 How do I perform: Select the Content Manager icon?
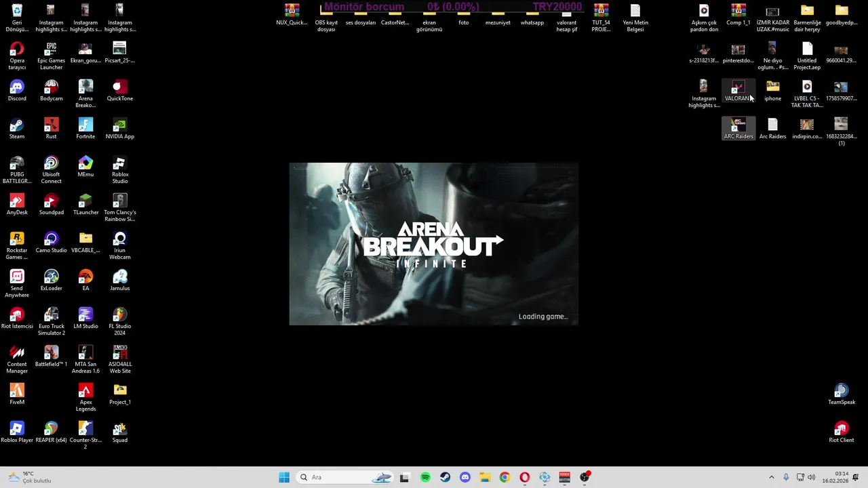[17, 359]
